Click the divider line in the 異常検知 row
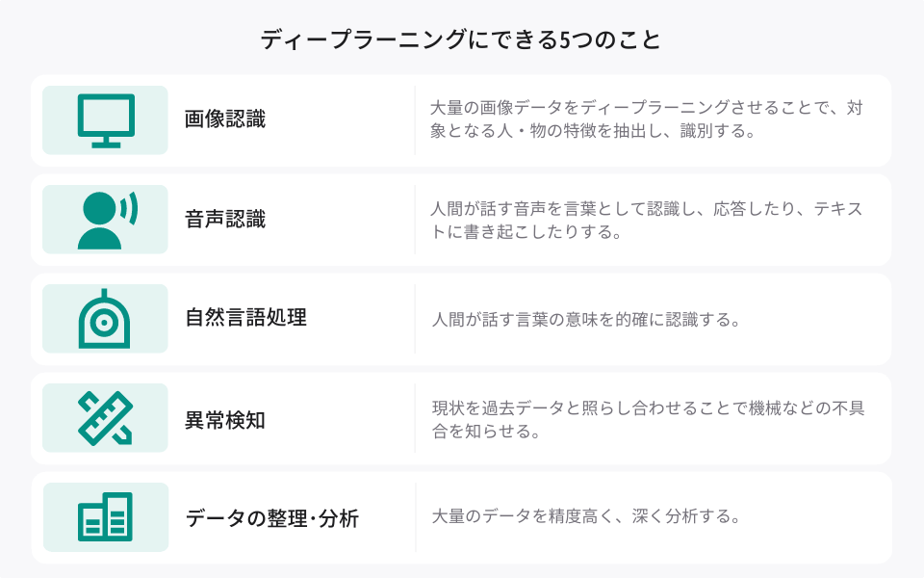924x578 pixels. click(x=415, y=418)
